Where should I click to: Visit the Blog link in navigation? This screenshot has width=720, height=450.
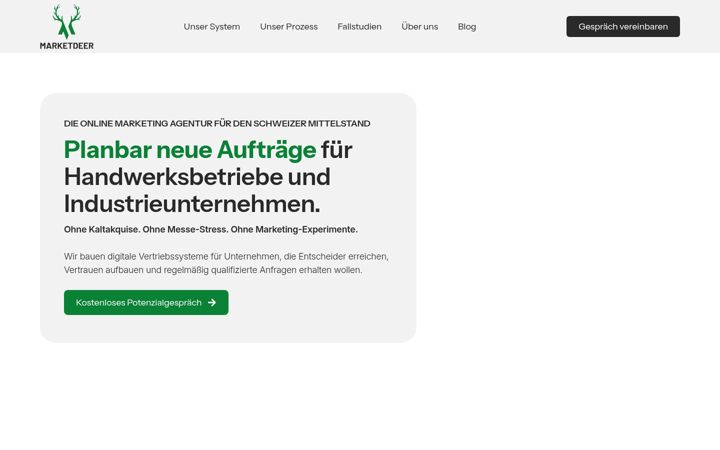[467, 27]
